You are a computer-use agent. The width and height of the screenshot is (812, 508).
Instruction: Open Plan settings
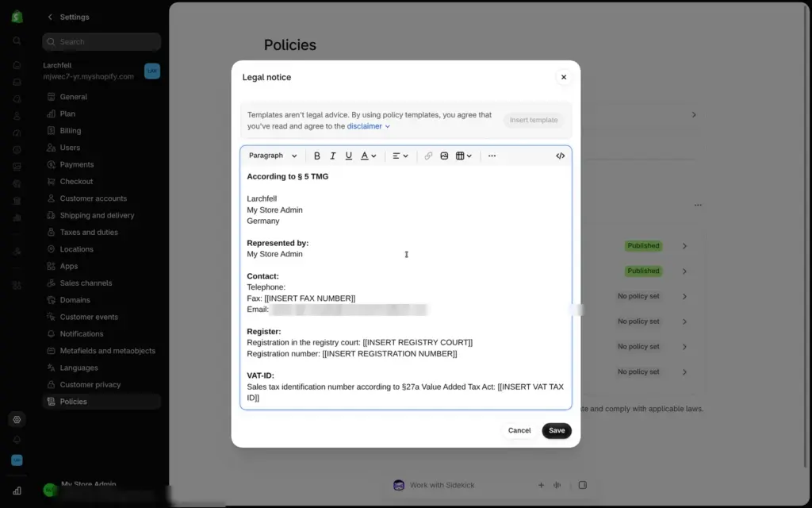click(101, 114)
